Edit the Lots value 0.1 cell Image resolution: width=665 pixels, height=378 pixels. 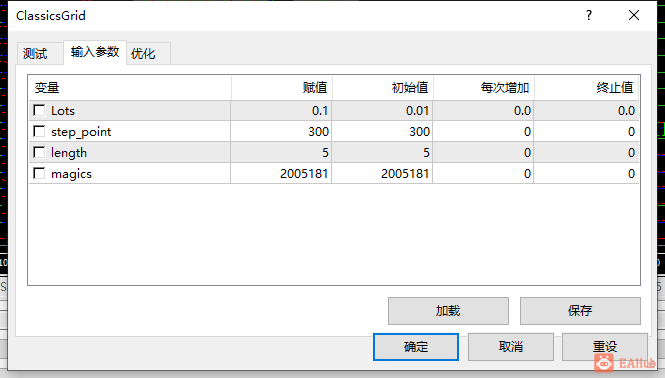[282, 111]
